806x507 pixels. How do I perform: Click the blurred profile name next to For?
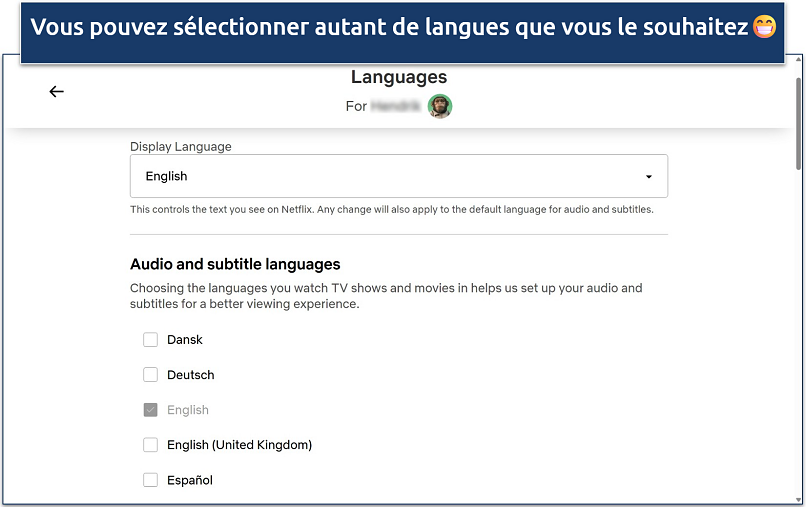(396, 106)
